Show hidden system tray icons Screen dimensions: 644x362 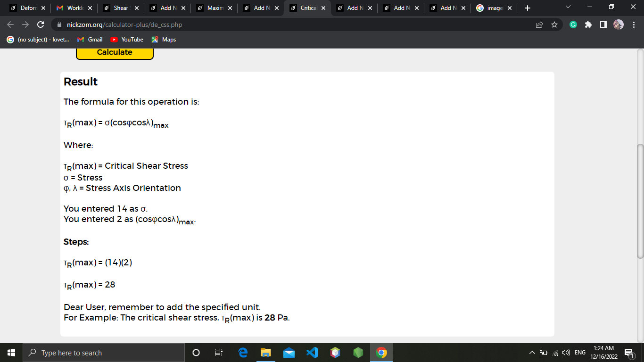(x=532, y=353)
